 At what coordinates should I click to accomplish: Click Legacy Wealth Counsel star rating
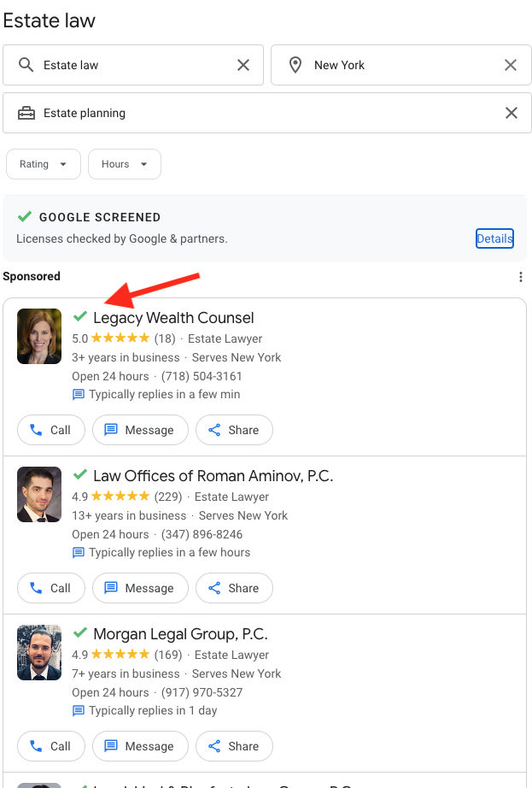pos(120,338)
